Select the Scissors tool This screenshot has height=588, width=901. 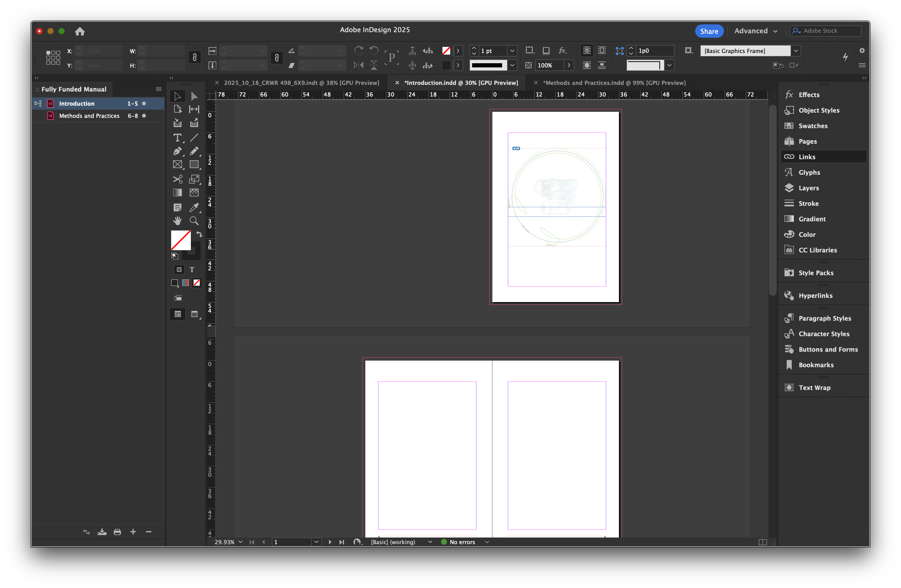coord(177,179)
